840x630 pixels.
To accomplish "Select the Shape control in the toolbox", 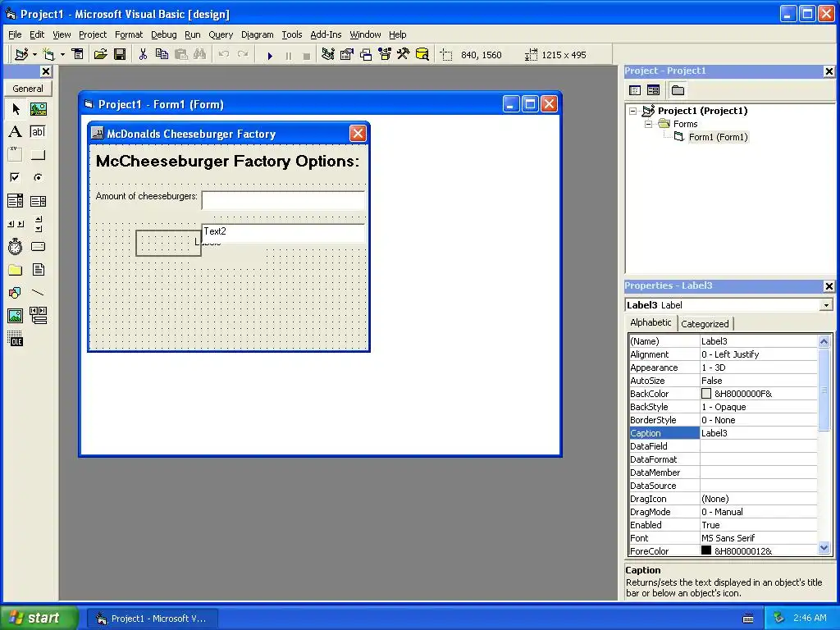I will point(16,293).
